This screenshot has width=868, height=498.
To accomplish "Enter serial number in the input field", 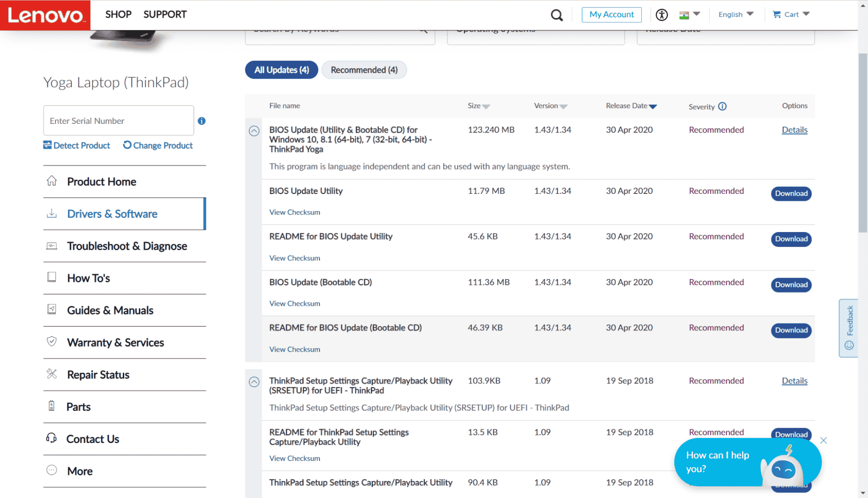I will tap(118, 120).
